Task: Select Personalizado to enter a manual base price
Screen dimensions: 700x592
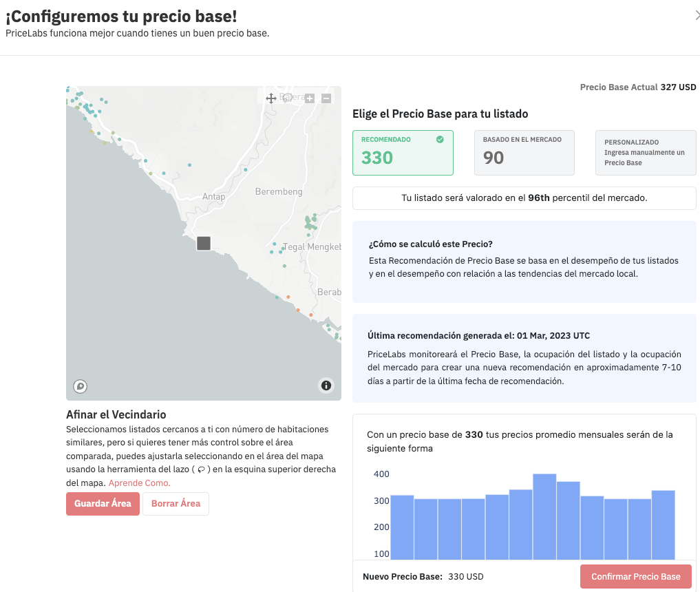Action: click(x=645, y=153)
